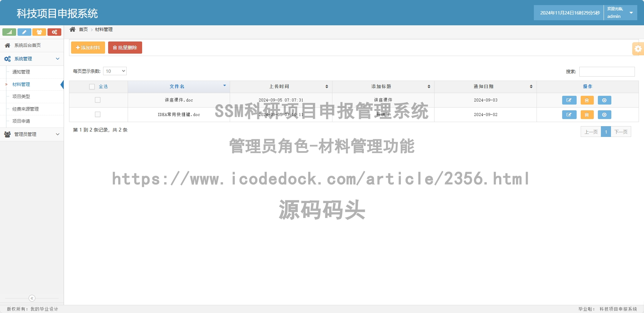Expand the 管理员管理 menu chevron
The height and width of the screenshot is (313, 644).
pos(58,134)
